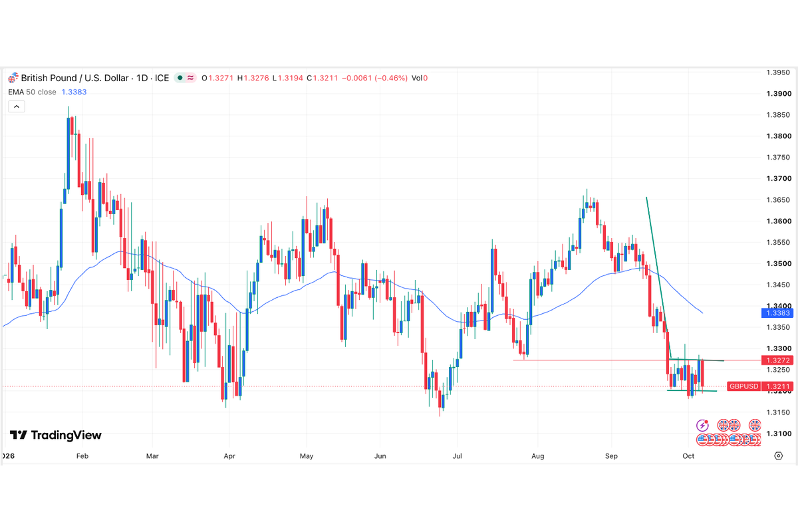798x532 pixels.
Task: Click the 1.3500 price axis label
Action: point(778,264)
